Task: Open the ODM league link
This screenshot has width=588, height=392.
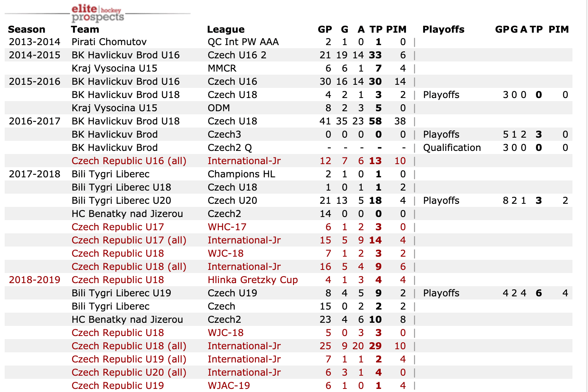Action: [x=219, y=108]
